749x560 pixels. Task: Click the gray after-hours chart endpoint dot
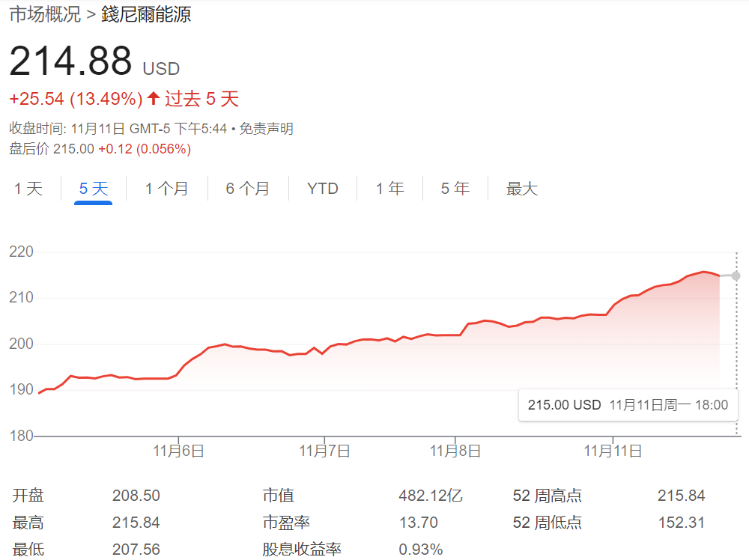[736, 276]
